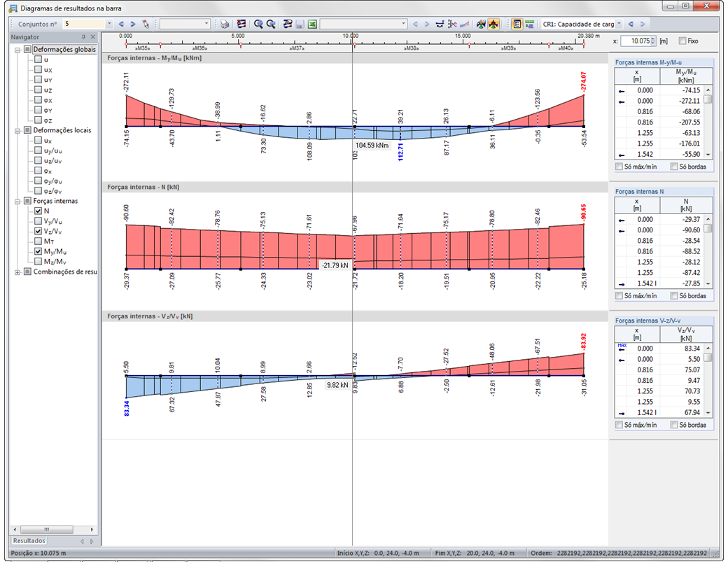Open the CR1: Capacidade de carga dropdown
The image size is (728, 562).
(x=619, y=24)
